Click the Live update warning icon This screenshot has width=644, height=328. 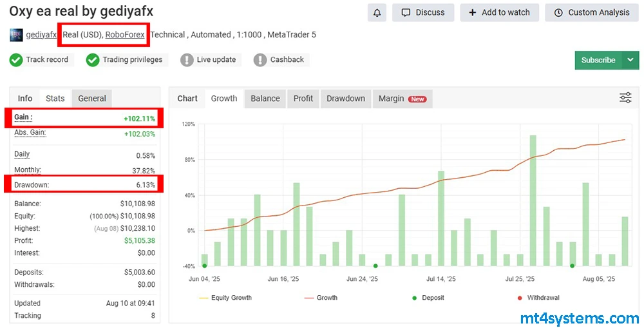click(187, 60)
